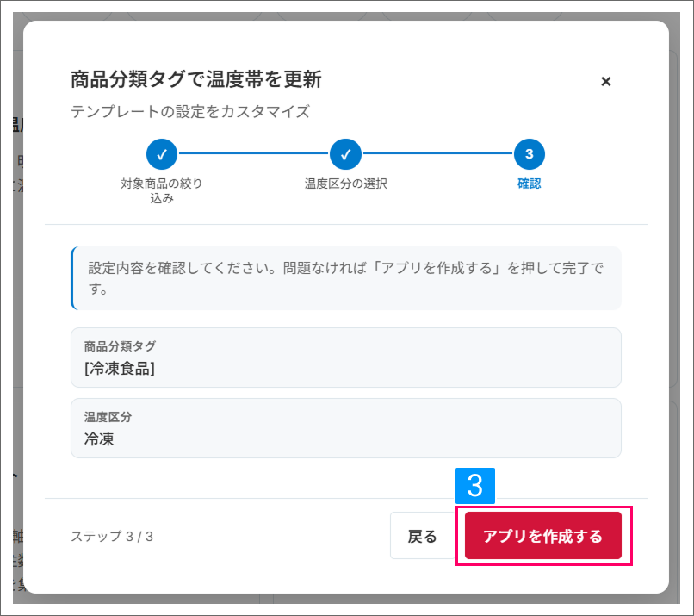Click the info banner about confirming settings
The width and height of the screenshot is (694, 616).
click(346, 278)
